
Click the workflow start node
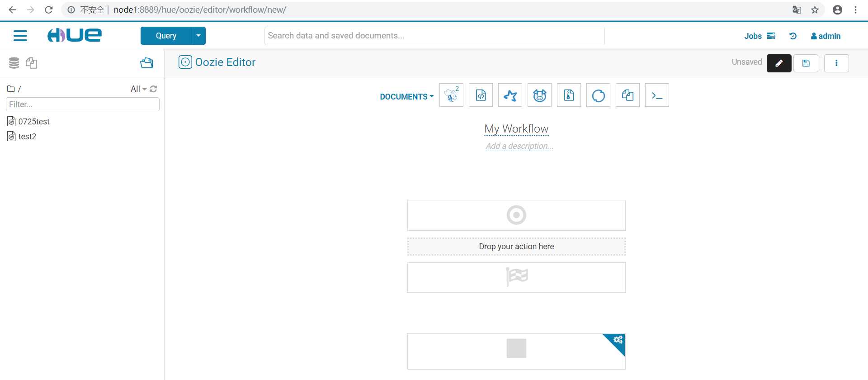[516, 215]
